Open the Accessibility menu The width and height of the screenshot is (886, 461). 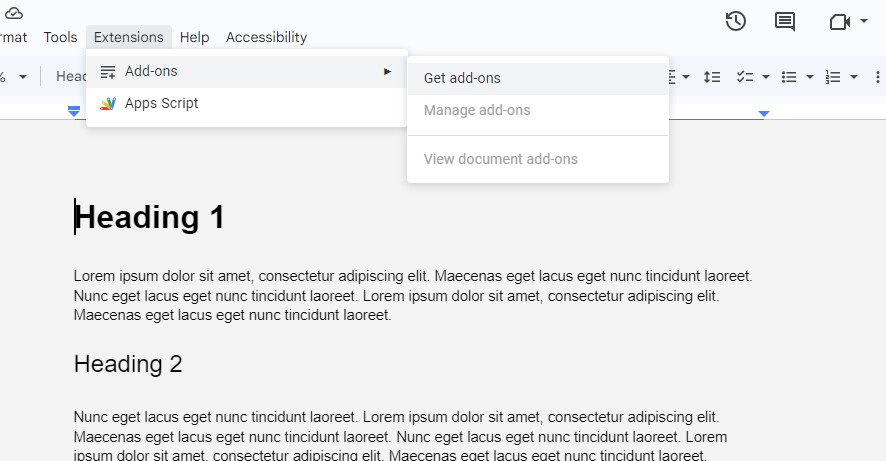(267, 37)
